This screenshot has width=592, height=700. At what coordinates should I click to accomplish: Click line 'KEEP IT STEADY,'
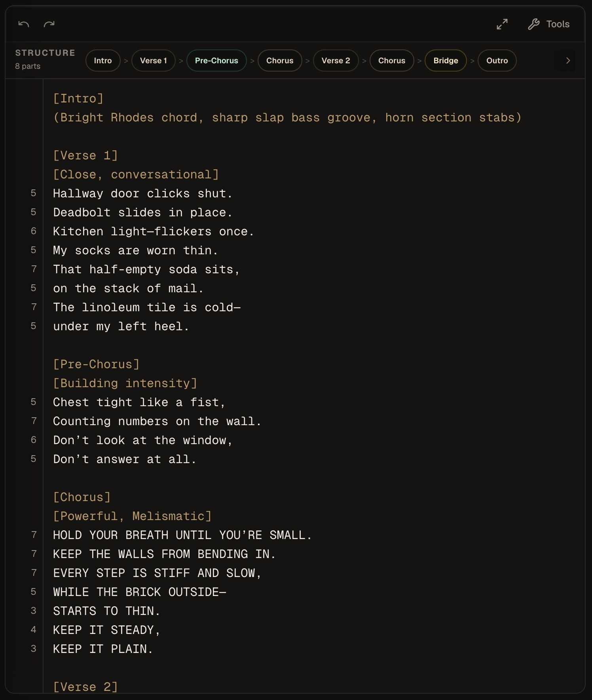point(107,630)
